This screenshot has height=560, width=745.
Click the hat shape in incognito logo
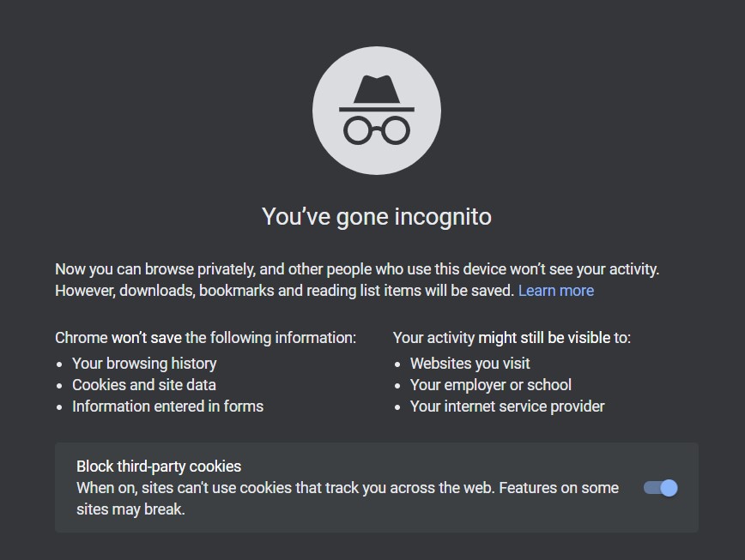point(376,93)
